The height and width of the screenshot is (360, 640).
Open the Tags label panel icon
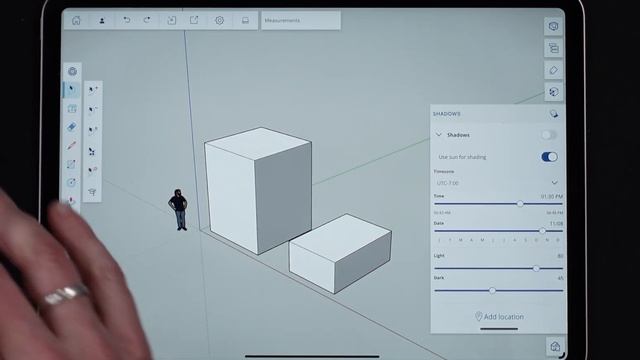point(553,70)
